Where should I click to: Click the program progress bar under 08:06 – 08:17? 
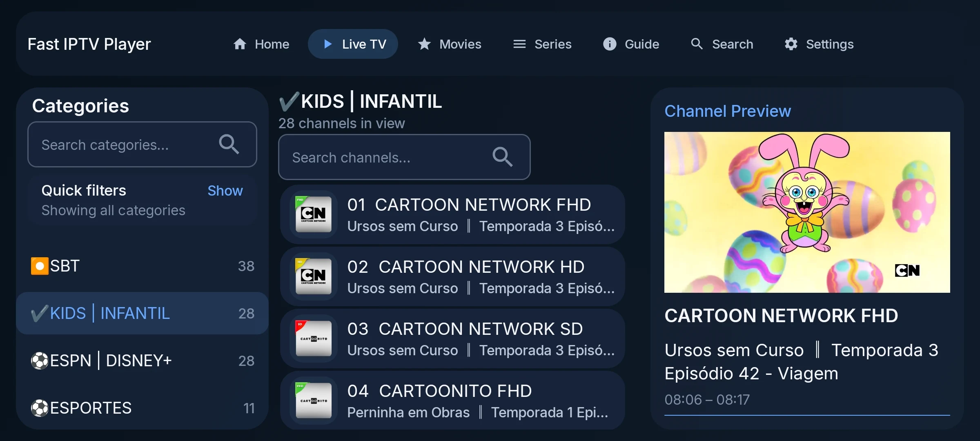click(807, 415)
